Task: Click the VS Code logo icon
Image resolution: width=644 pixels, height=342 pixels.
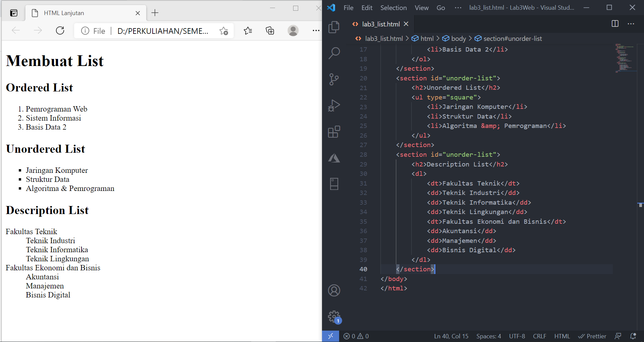Action: tap(331, 8)
